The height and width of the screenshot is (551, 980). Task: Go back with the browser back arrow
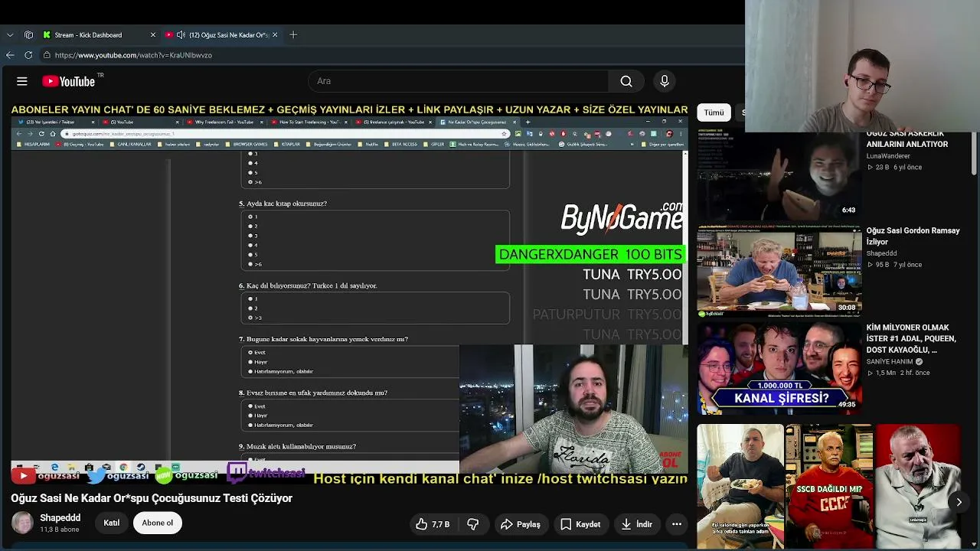click(10, 55)
